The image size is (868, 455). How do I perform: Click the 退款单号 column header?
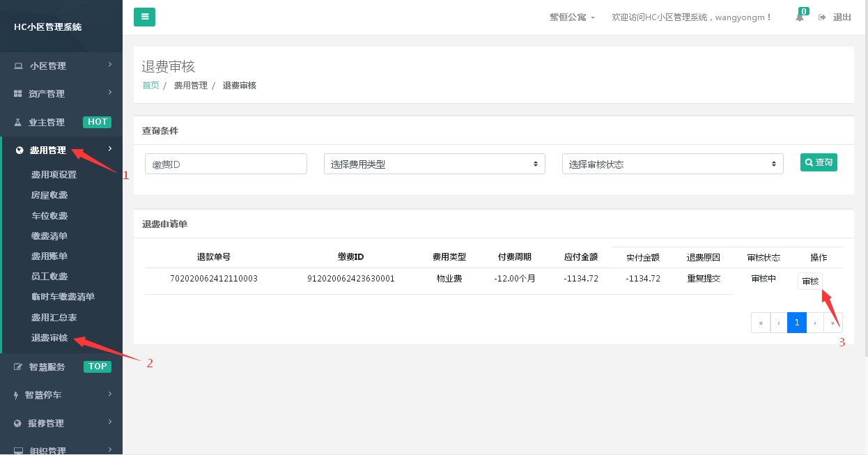[x=214, y=257]
